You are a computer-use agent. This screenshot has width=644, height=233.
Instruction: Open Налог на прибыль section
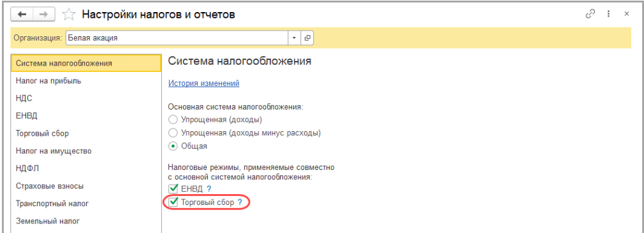click(86, 81)
